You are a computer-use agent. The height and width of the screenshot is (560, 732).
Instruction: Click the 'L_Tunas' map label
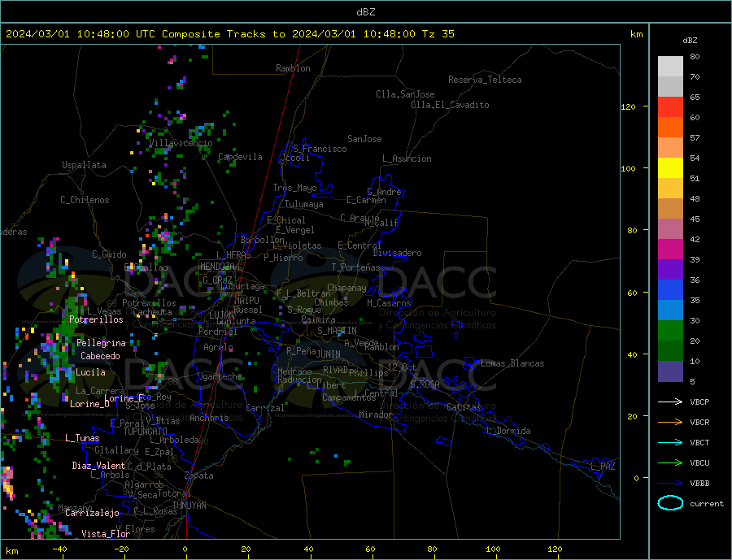(83, 438)
